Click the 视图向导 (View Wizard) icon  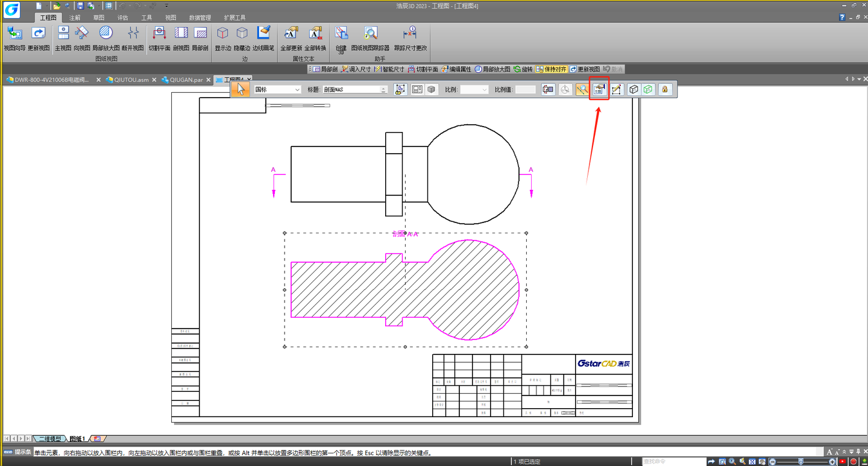click(14, 34)
